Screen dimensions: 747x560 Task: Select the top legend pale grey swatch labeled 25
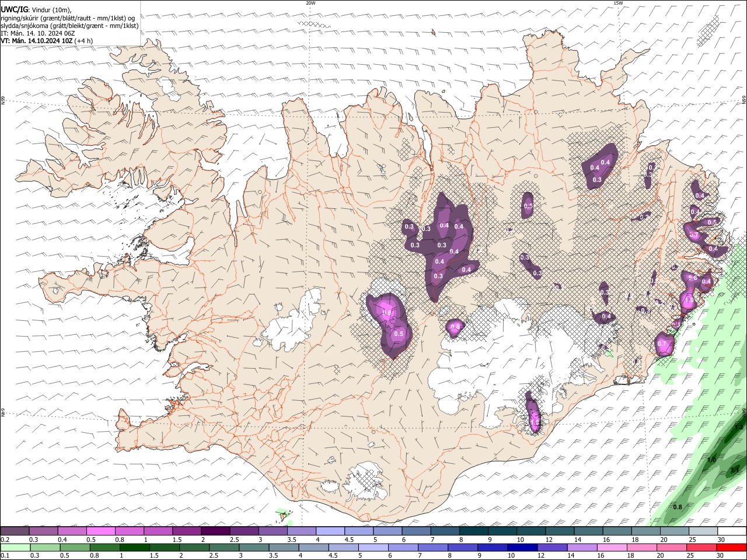pyautogui.click(x=703, y=531)
